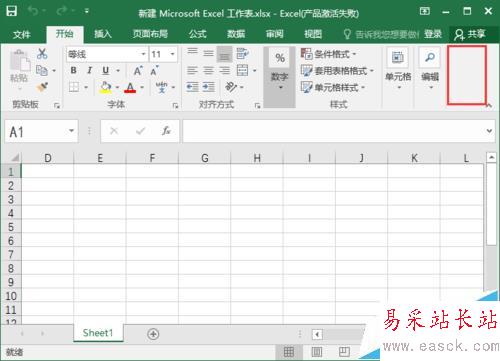Save the workbook with the floppy icon
500x361 pixels.
point(12,11)
